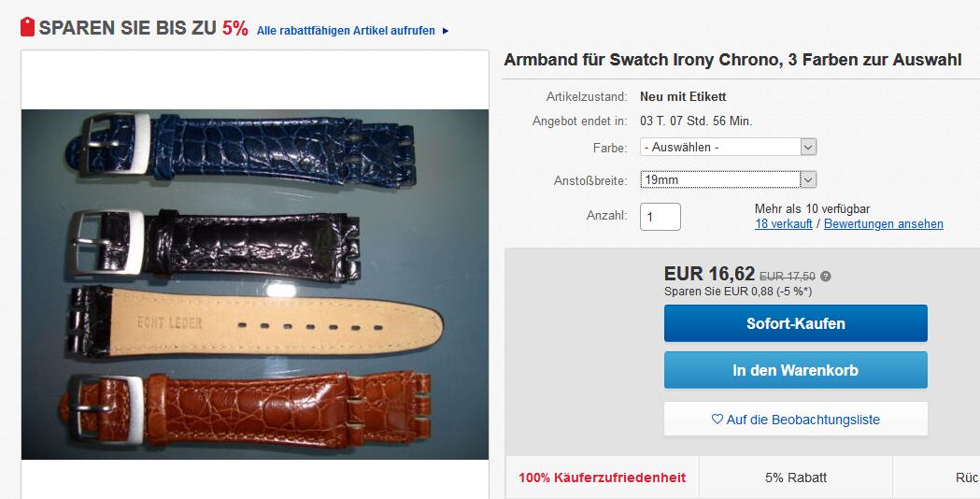Open the 5% Rabatt tab
The height and width of the screenshot is (499, 980).
(x=796, y=478)
